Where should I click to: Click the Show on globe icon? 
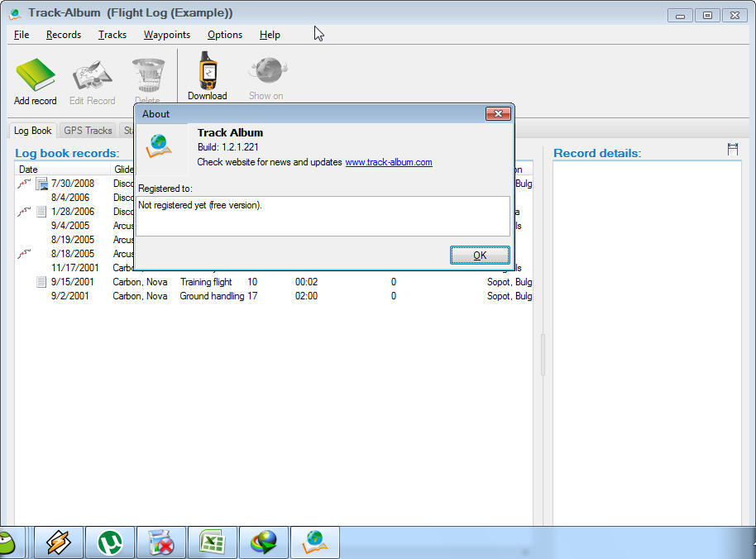click(268, 71)
